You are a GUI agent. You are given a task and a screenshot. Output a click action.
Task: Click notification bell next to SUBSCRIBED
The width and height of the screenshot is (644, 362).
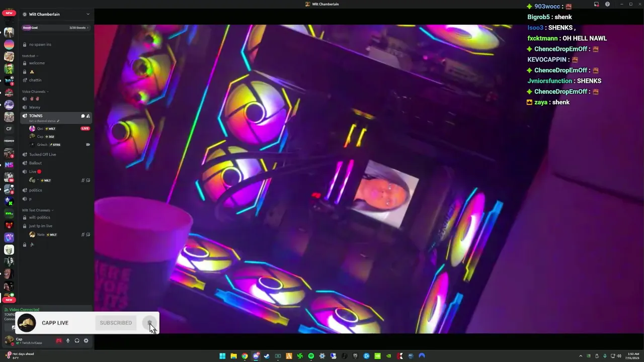click(149, 323)
